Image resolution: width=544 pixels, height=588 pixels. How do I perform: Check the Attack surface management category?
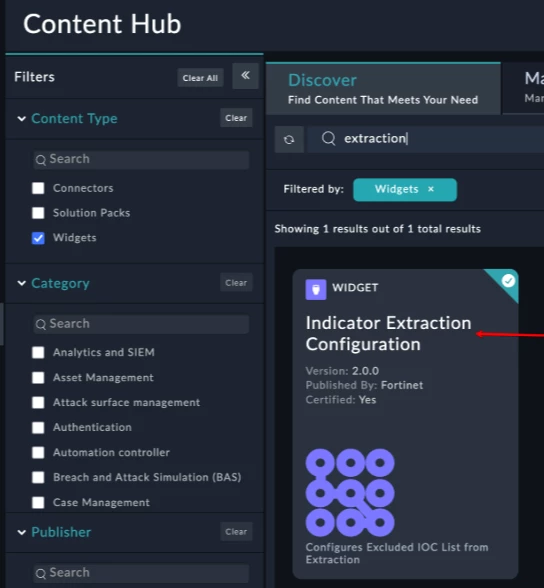point(38,402)
